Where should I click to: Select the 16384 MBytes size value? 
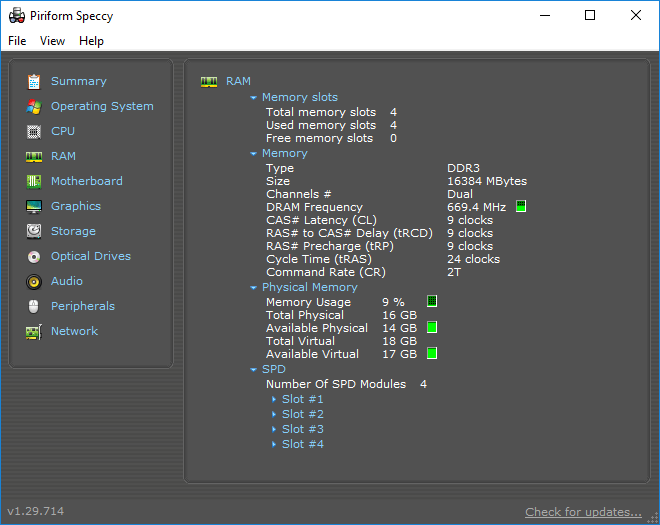tap(487, 181)
